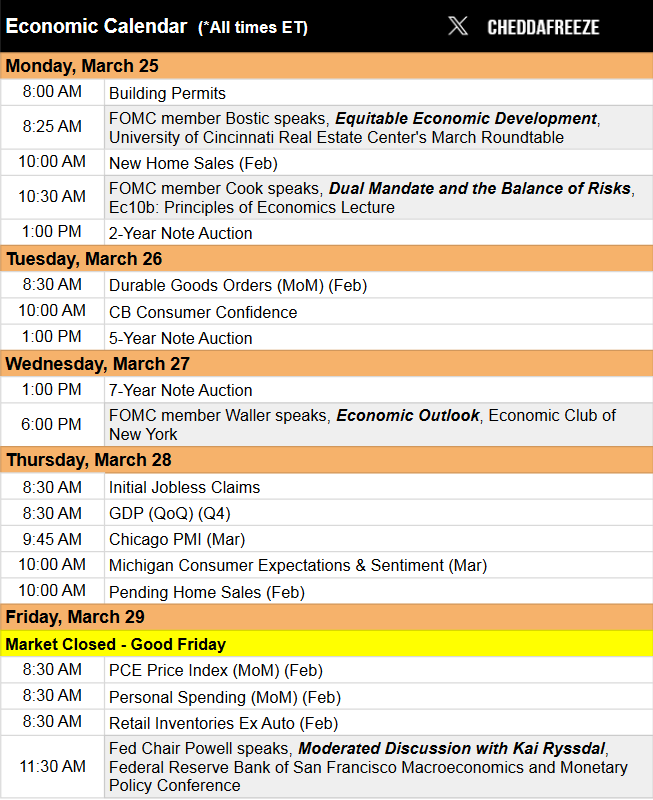Click Michigan Consumer Expectations & Sentiment
This screenshot has height=800, width=653.
pyautogui.click(x=298, y=565)
